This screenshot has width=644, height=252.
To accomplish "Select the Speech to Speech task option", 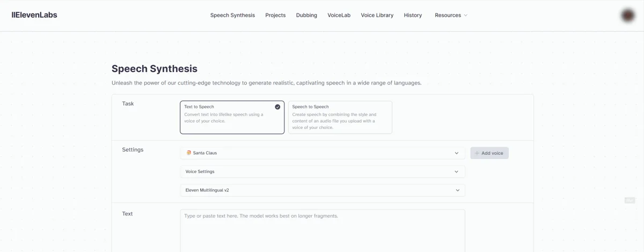I will click(340, 117).
